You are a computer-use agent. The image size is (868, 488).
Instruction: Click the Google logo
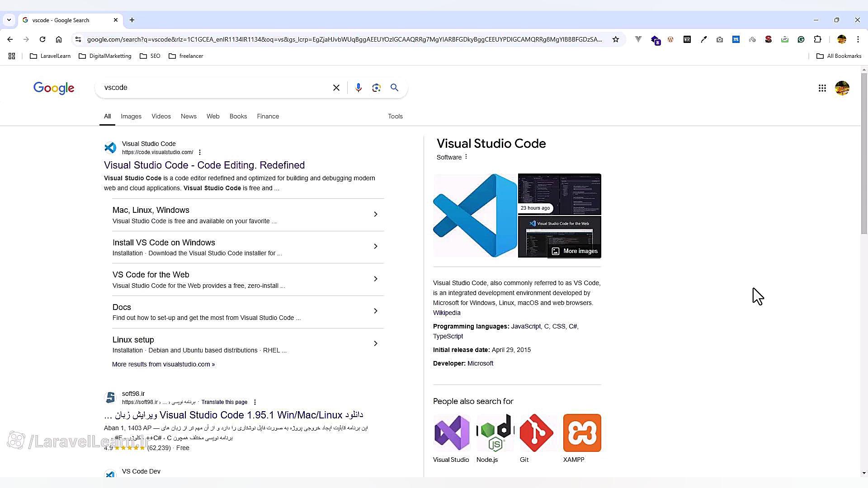(x=54, y=88)
